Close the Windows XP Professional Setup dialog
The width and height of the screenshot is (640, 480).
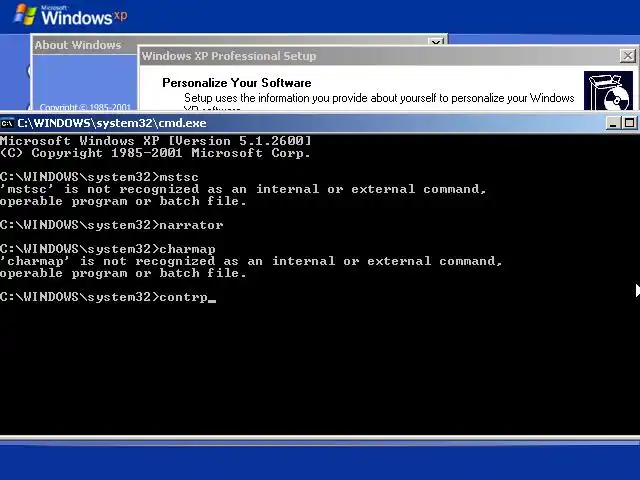coord(627,56)
